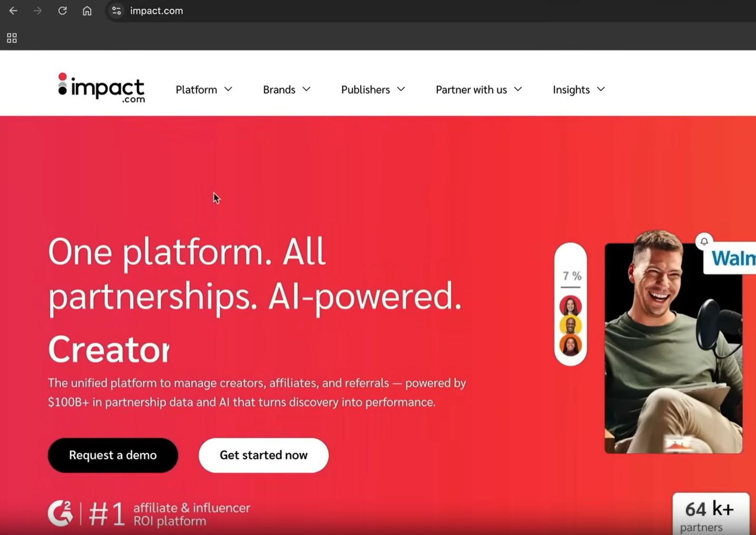Click the 7 % avatars pill widget
Image resolution: width=756 pixels, height=535 pixels.
pyautogui.click(x=570, y=304)
